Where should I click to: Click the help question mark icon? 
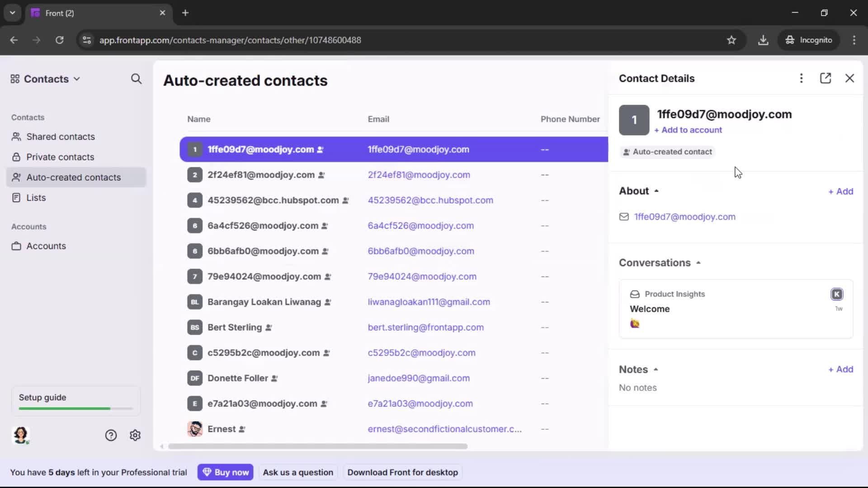[111, 435]
